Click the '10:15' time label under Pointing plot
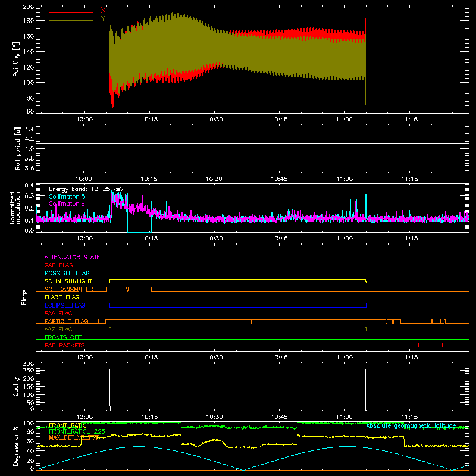 [149, 120]
